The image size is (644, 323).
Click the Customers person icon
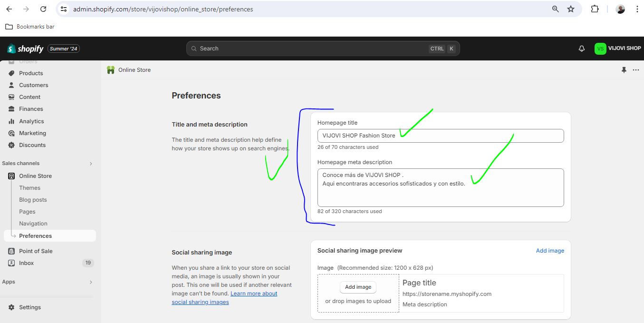tap(11, 85)
